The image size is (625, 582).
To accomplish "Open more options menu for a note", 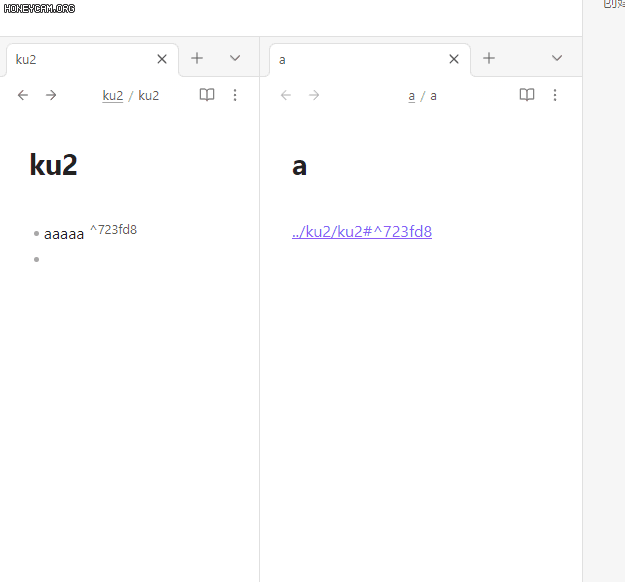I will point(555,95).
